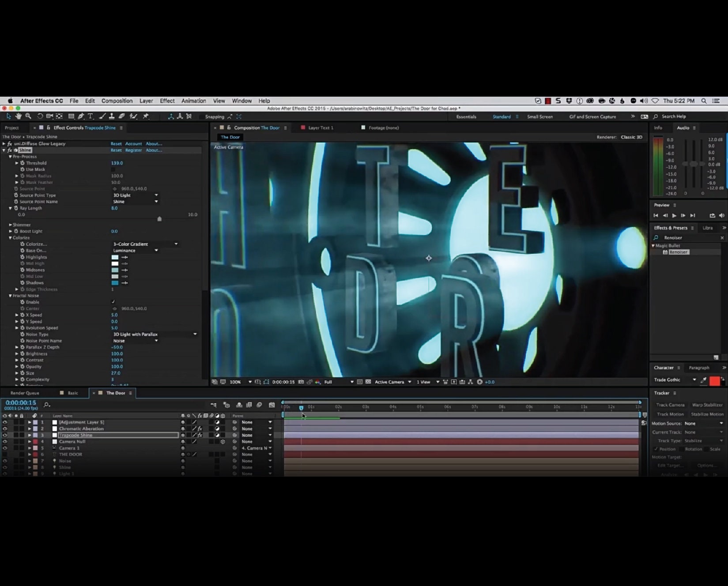
Task: Open the Effect menu in the menu bar
Action: (x=167, y=101)
